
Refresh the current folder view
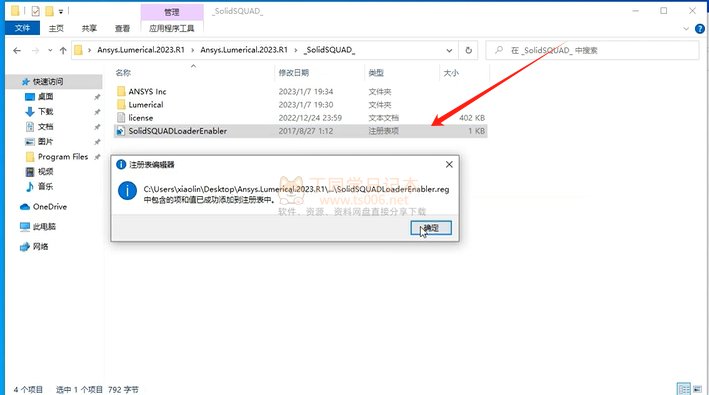[x=468, y=50]
